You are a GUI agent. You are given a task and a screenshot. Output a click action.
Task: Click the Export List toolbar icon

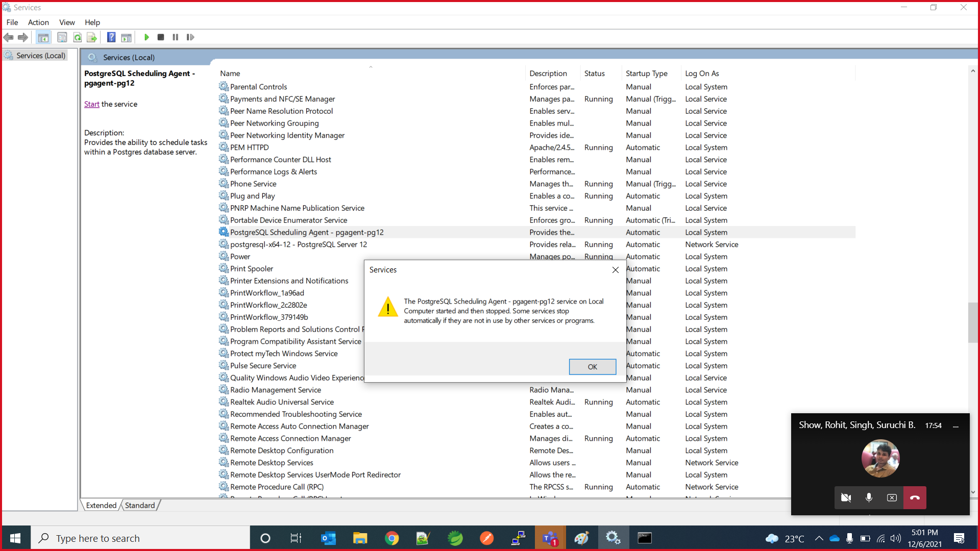click(x=92, y=37)
